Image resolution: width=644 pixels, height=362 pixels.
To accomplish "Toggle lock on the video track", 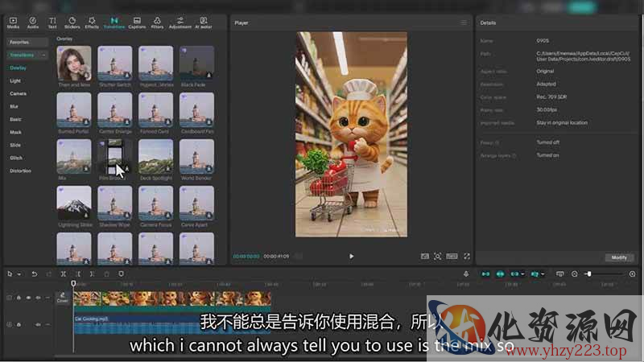I will click(19, 298).
